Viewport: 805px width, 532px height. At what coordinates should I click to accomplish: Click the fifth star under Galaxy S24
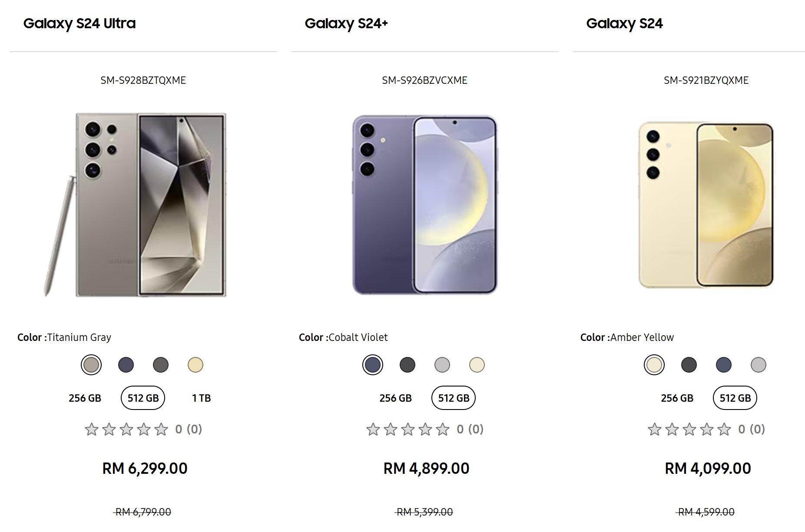point(724,429)
